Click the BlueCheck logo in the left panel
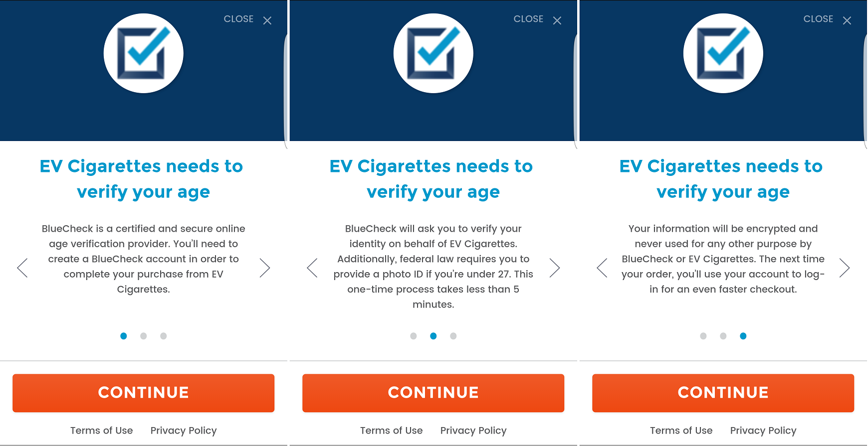This screenshot has height=446, width=868. point(143,53)
